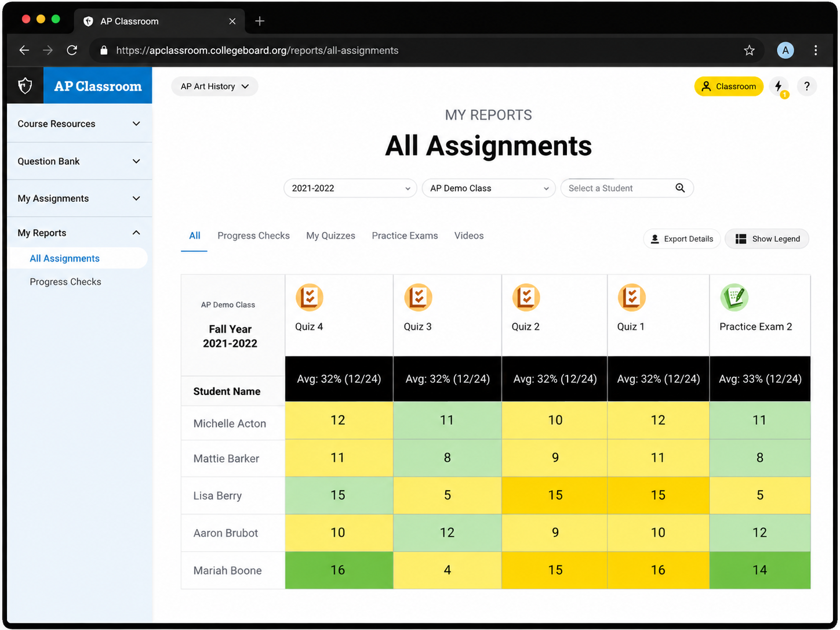Click the lightning bolt notifications icon
This screenshot has width=840, height=630.
click(779, 86)
